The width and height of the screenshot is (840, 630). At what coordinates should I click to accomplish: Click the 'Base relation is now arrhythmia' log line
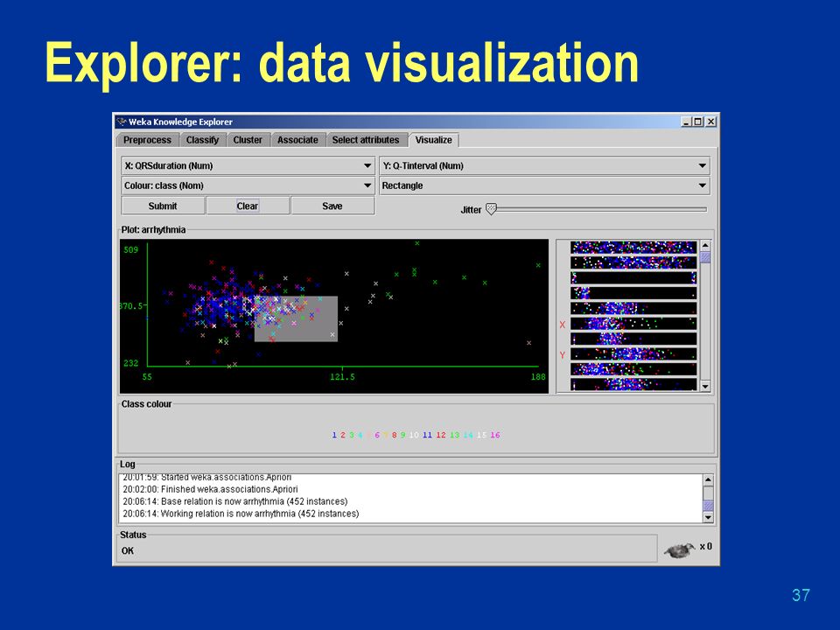click(235, 501)
